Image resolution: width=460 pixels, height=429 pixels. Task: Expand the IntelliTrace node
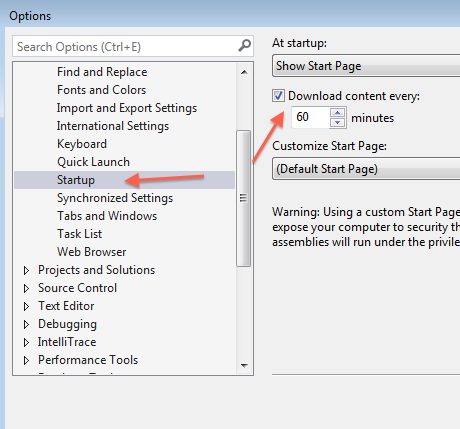pyautogui.click(x=26, y=342)
